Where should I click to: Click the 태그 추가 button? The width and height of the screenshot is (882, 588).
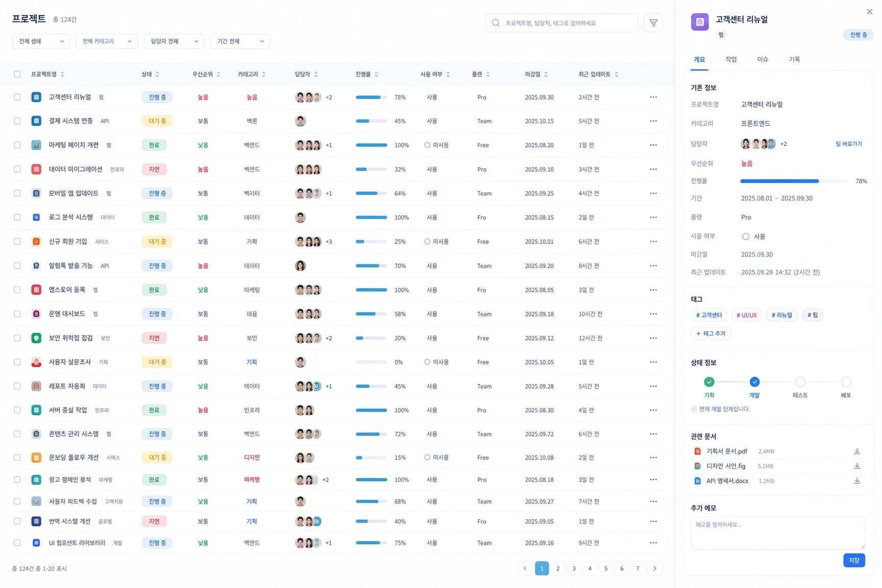click(711, 333)
